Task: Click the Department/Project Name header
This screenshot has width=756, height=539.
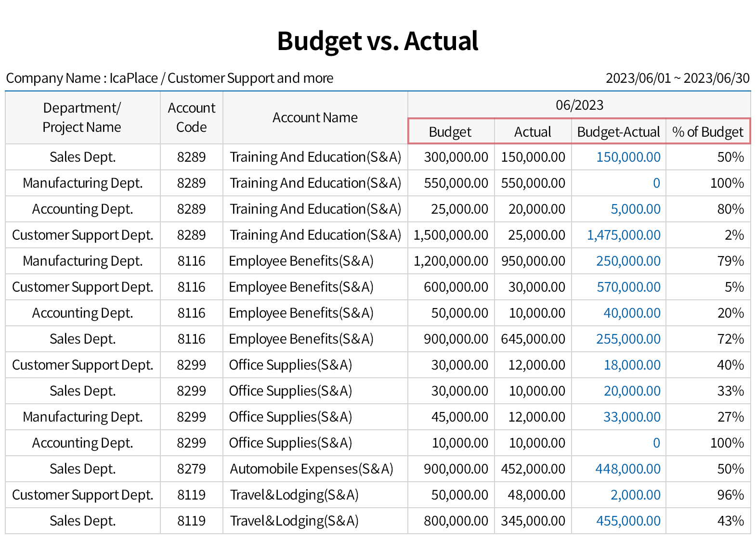Action: (82, 117)
